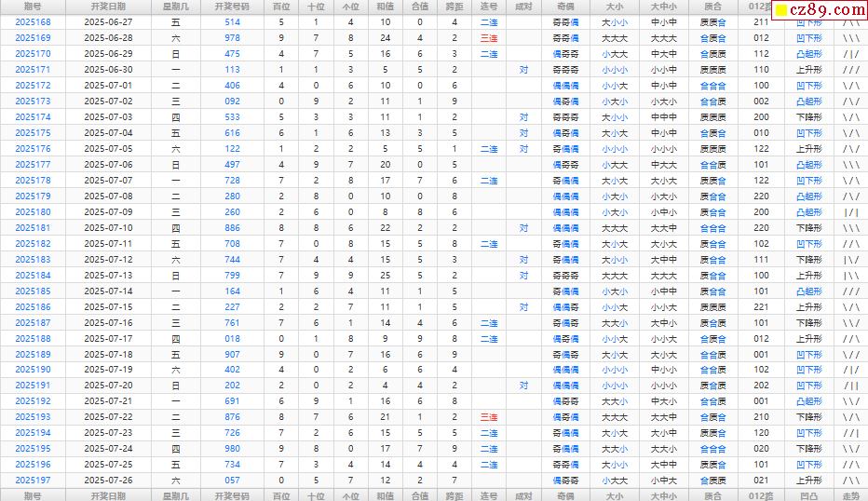Viewport: 868px width, 501px height.
Task: Open issue 2025180 link
Action: click(x=33, y=212)
